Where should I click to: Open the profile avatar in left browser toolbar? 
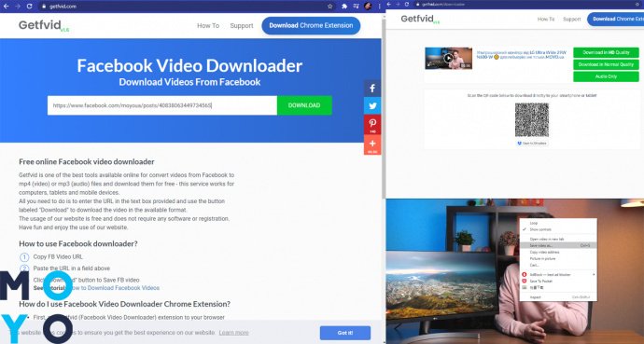pyautogui.click(x=368, y=7)
